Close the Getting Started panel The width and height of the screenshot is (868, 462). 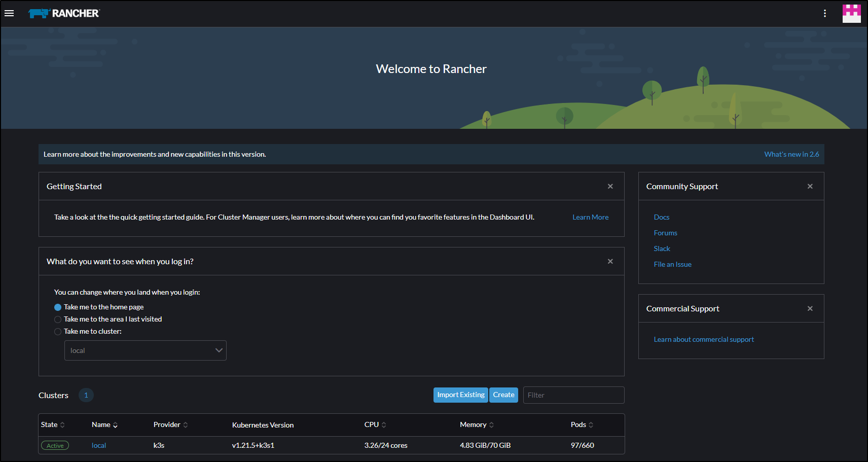tap(610, 186)
